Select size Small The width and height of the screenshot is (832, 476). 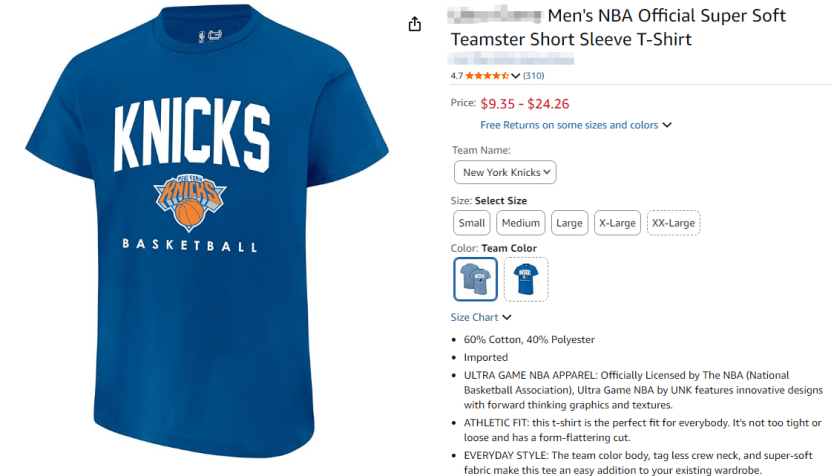pos(472,223)
